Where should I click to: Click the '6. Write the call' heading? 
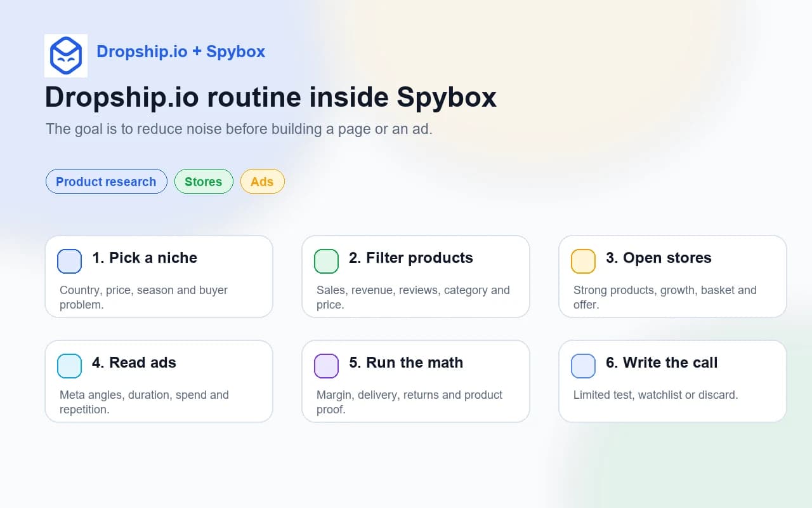[x=662, y=363]
